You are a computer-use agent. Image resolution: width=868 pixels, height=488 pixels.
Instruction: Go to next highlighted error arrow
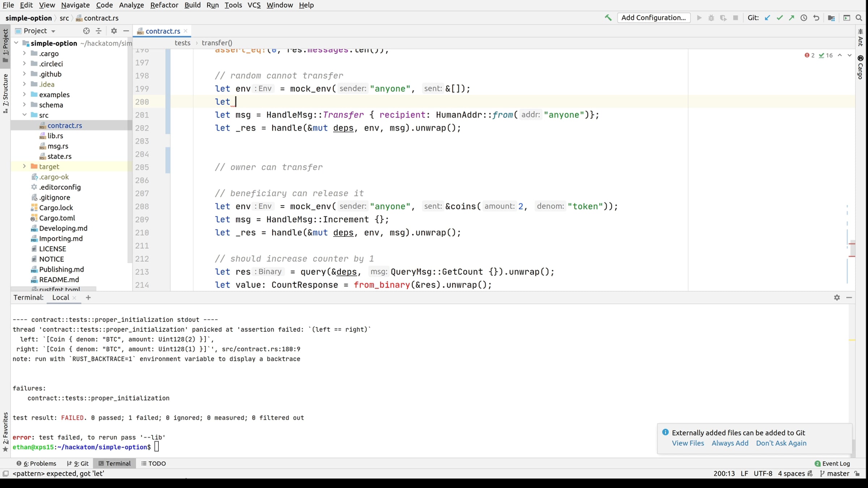tap(850, 55)
